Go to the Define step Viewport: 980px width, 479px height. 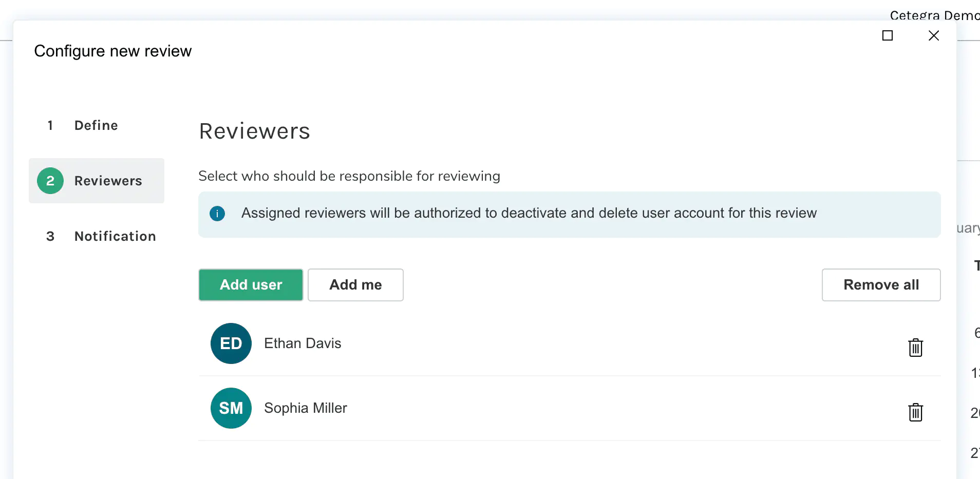(96, 125)
